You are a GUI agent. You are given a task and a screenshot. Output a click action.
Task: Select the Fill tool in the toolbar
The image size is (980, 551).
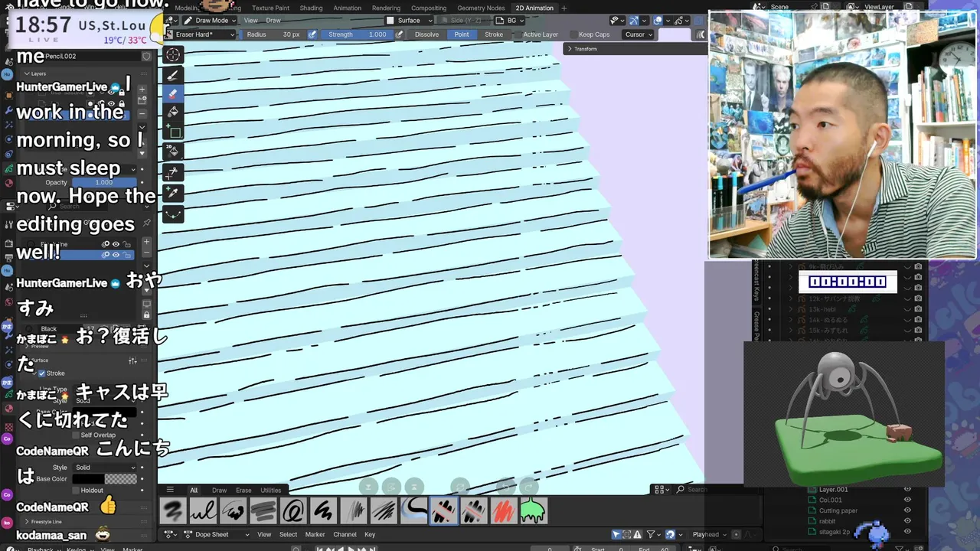[173, 112]
